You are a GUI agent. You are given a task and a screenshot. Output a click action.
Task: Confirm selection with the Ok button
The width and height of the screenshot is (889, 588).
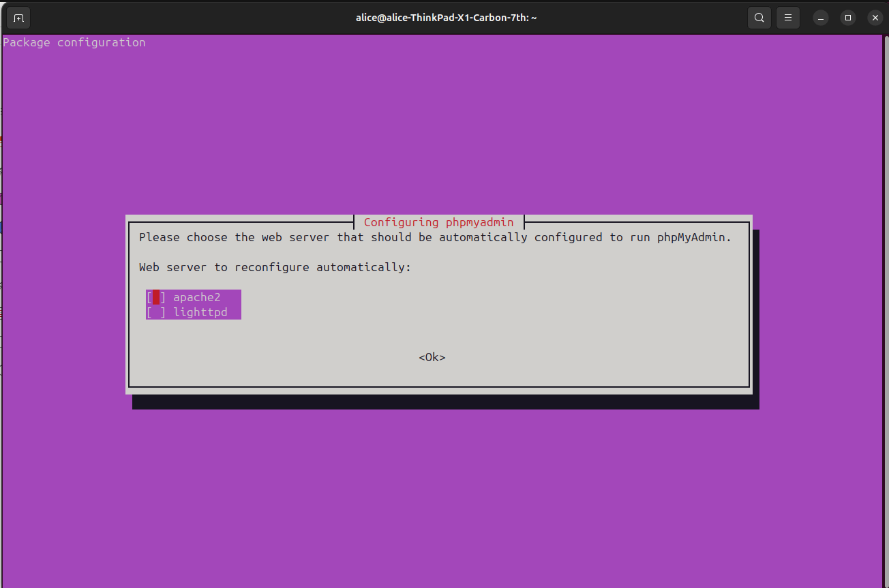coord(432,357)
